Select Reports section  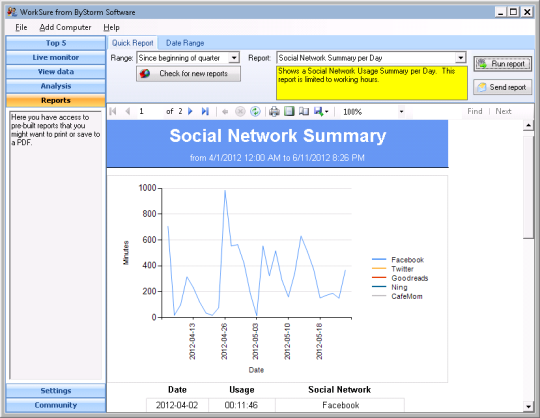(56, 101)
